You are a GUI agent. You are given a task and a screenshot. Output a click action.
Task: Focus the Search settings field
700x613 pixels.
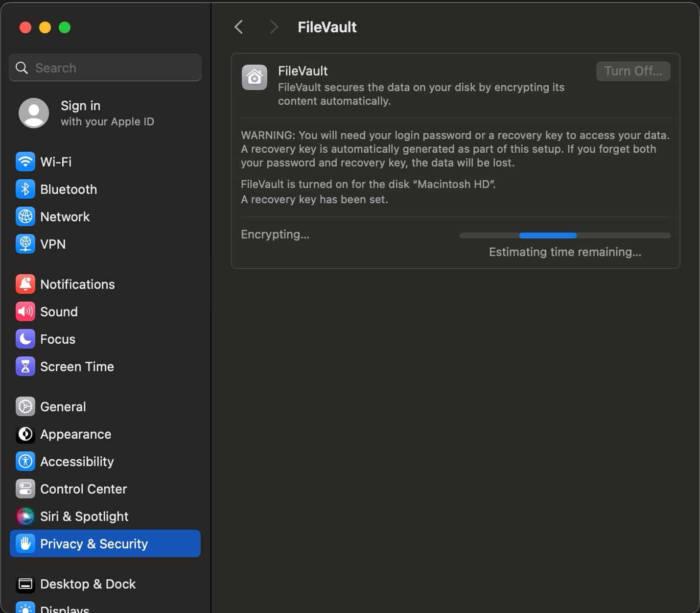pos(105,68)
